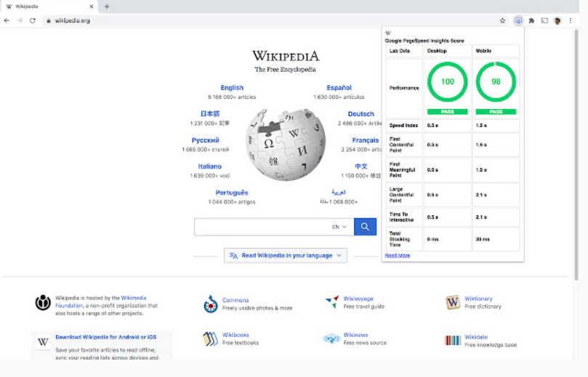Click the page vertical scrollbar
This screenshot has width=588, height=377.
tap(576, 155)
